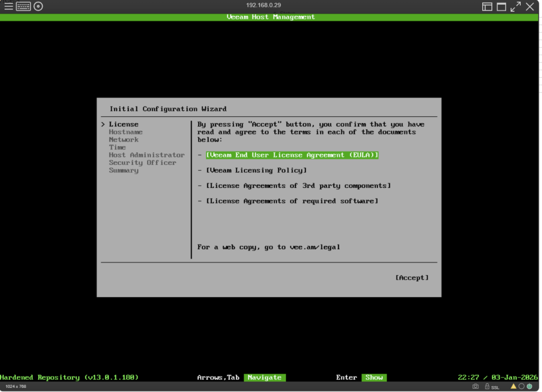
Task: Select the License step in wizard
Action: [x=123, y=124]
